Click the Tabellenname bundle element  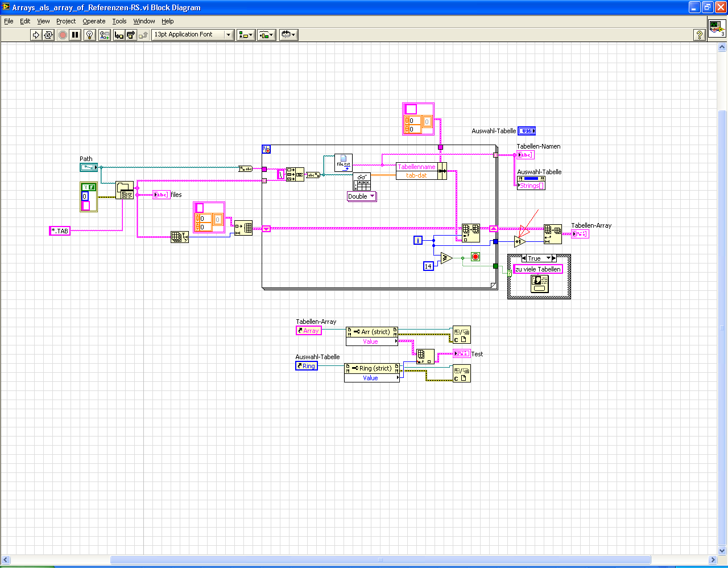click(x=416, y=167)
